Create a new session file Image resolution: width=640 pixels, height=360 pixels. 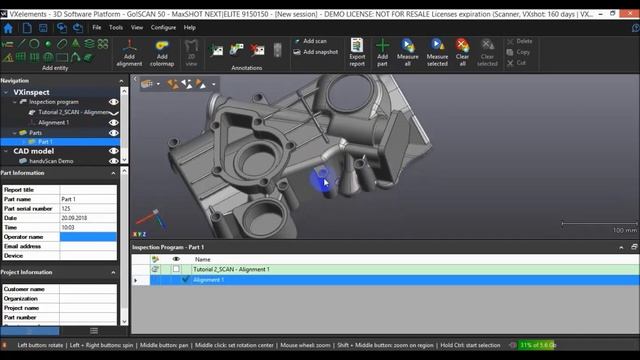pyautogui.click(x=27, y=28)
